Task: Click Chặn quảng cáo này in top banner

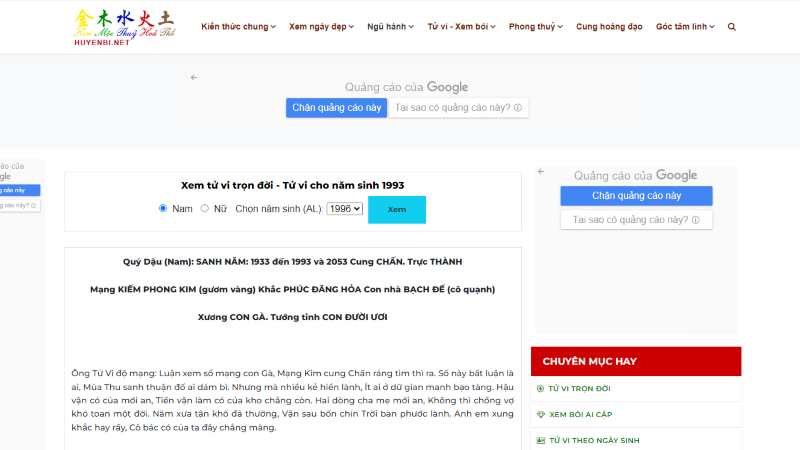Action: (336, 108)
